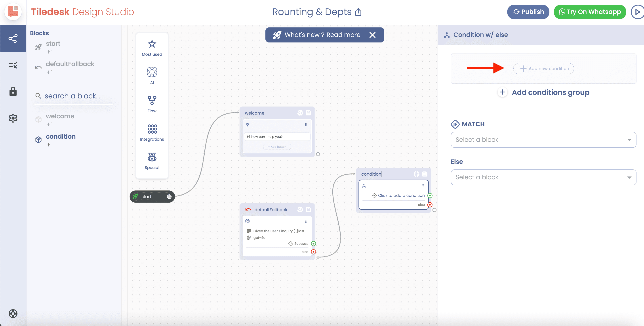Click the condition block webhook icon
Screen dimensions: 644x326
pyautogui.click(x=416, y=174)
